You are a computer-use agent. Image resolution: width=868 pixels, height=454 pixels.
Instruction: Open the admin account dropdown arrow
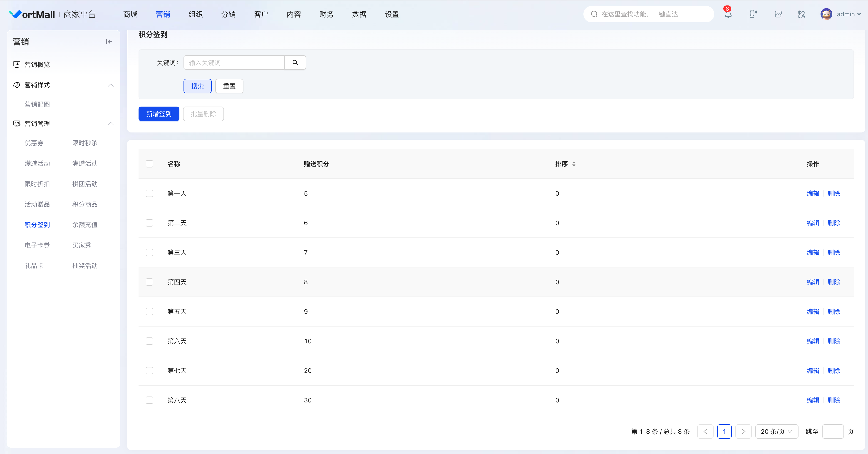[859, 15]
